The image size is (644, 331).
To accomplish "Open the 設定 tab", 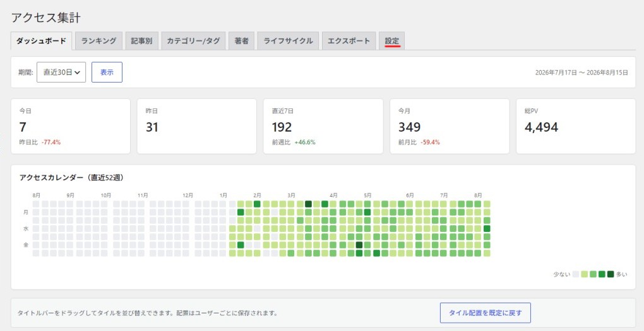I will [x=392, y=41].
